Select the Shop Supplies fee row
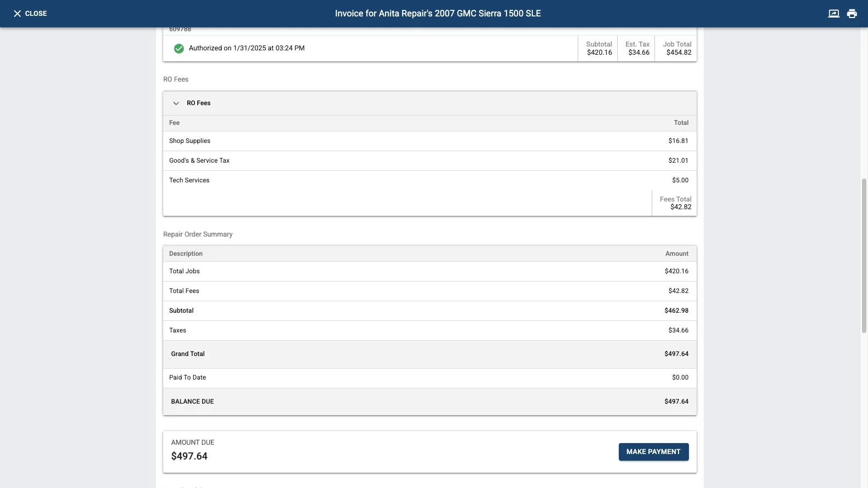The width and height of the screenshot is (868, 488). (x=430, y=141)
